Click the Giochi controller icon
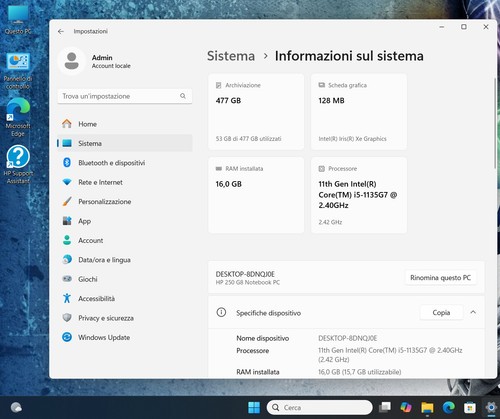The height and width of the screenshot is (419, 500). pyautogui.click(x=67, y=279)
